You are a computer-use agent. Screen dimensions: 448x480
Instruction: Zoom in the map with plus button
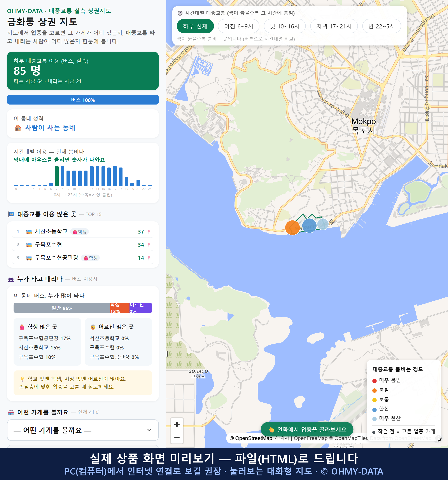[x=177, y=424]
